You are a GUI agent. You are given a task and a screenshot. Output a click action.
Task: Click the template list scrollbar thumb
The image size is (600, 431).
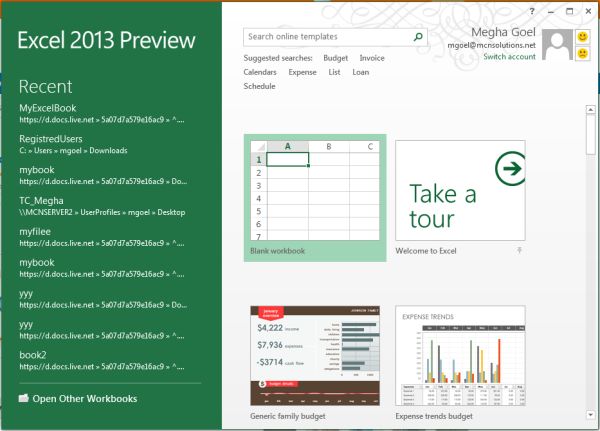pyautogui.click(x=590, y=135)
